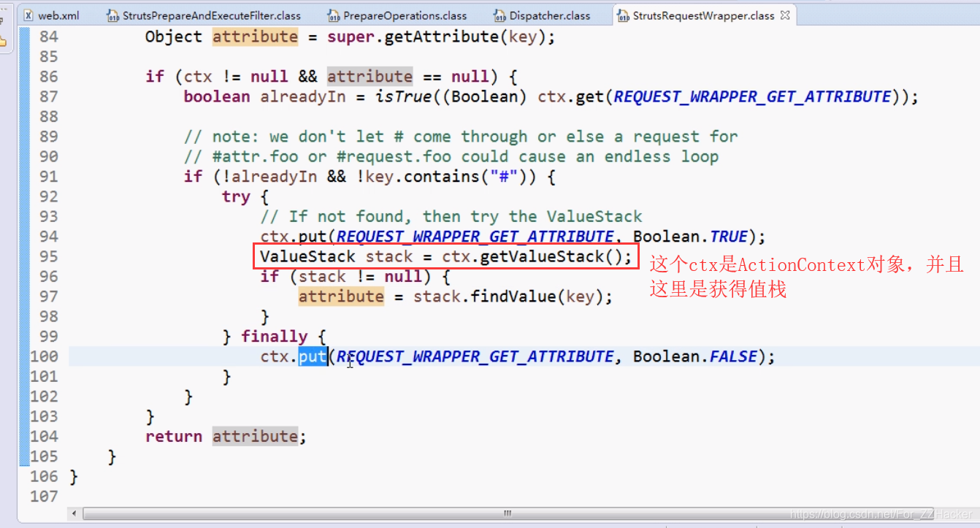This screenshot has width=980, height=528.
Task: Click the StrutsPrepareAndExecuteFilter class file icon
Action: (112, 15)
